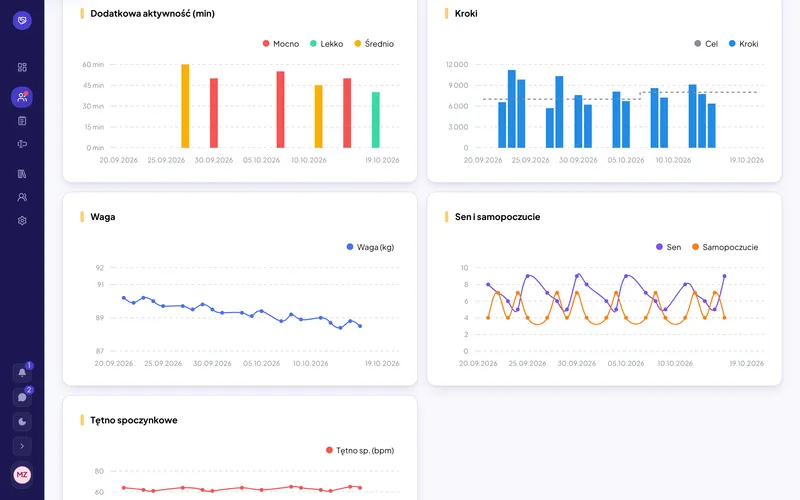Screen dimensions: 800x500
Task: Click the "19.10.2026" date in Kroki chart
Action: pos(746,160)
